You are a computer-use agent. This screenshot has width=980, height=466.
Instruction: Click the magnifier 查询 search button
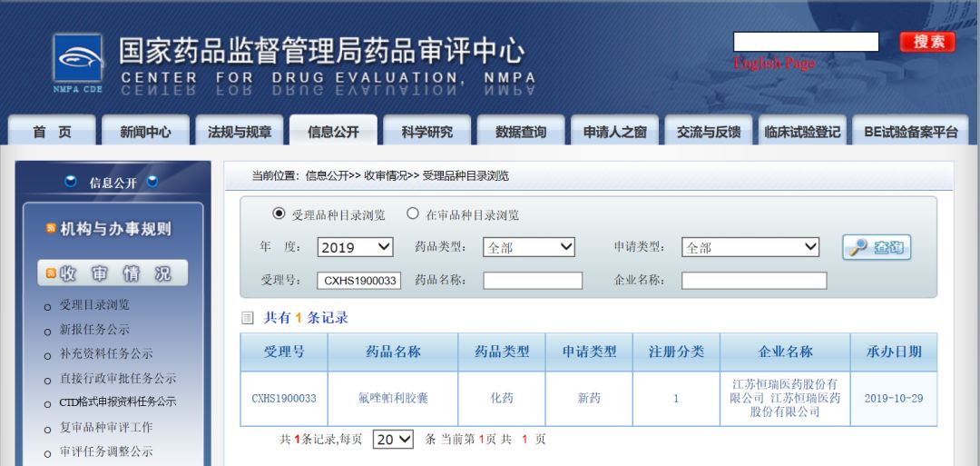click(x=877, y=247)
